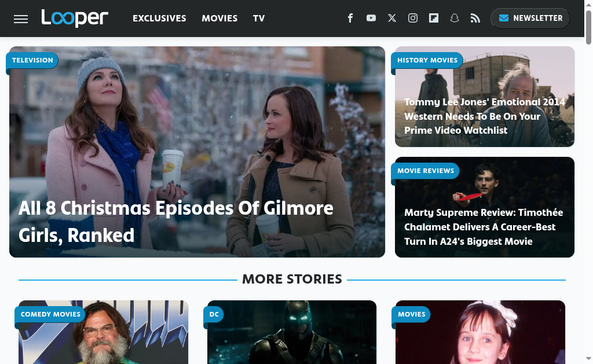Subscribe via the Newsletter button

(x=530, y=19)
